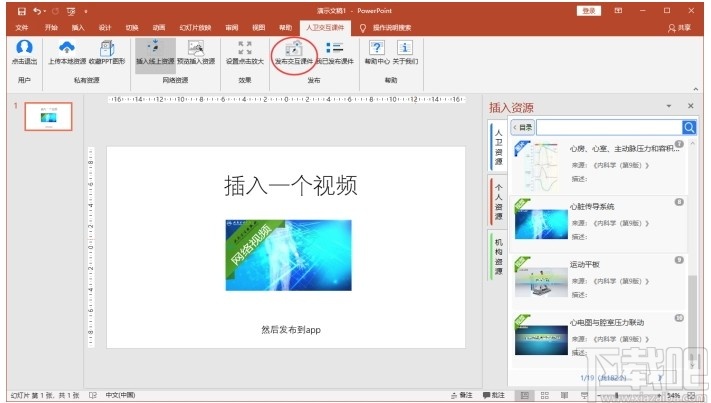
Task: Click the 网络视频 image on slide
Action: point(288,255)
